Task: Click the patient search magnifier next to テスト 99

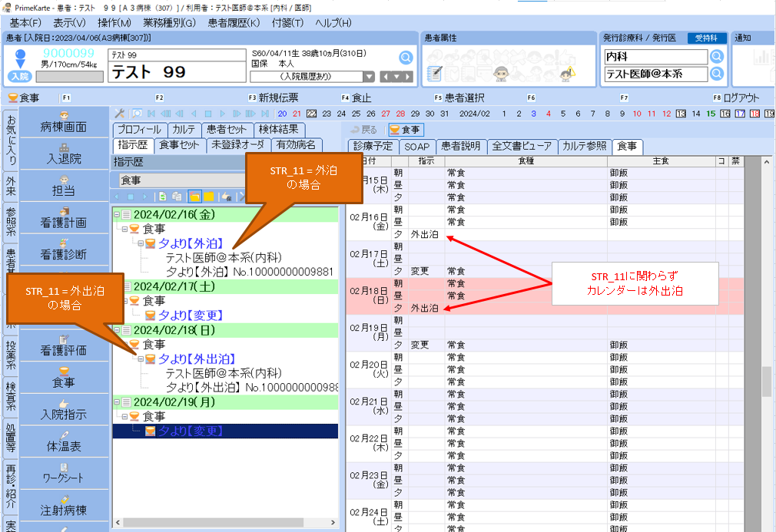Action: [x=406, y=58]
